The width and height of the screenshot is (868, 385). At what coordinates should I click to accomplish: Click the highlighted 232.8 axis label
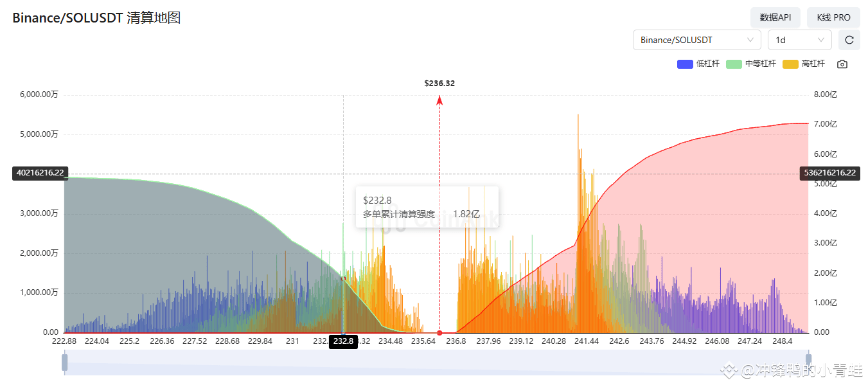coord(343,342)
